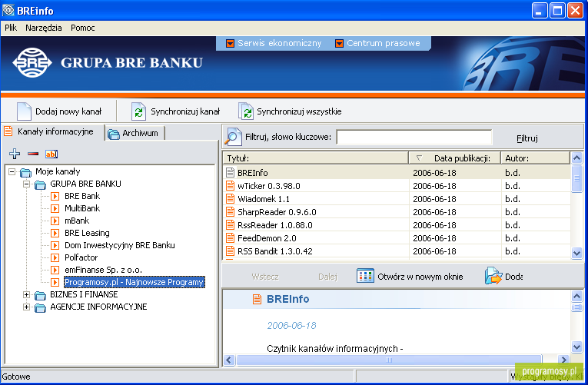Expand the BIZNES I FINANSE node

pos(26,294)
